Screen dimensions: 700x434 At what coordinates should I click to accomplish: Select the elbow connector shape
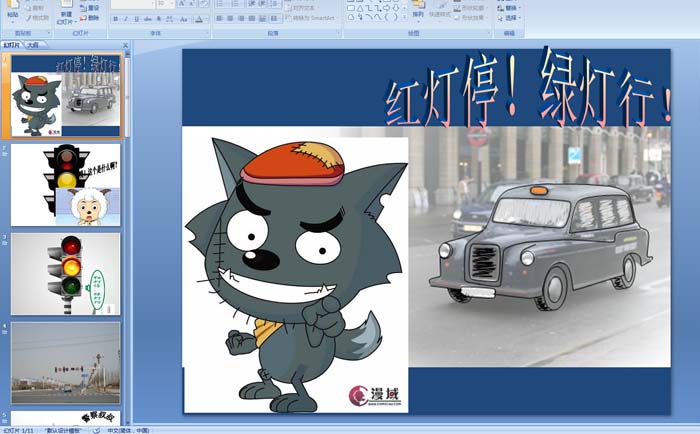(x=369, y=8)
